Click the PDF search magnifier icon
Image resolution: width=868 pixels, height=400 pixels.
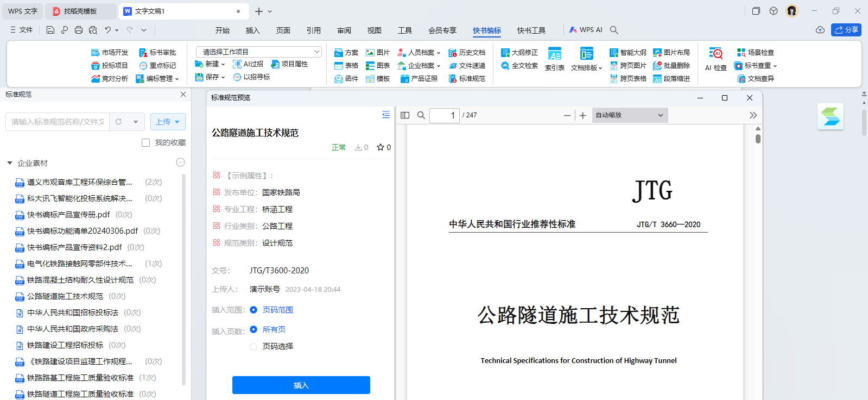tap(421, 115)
